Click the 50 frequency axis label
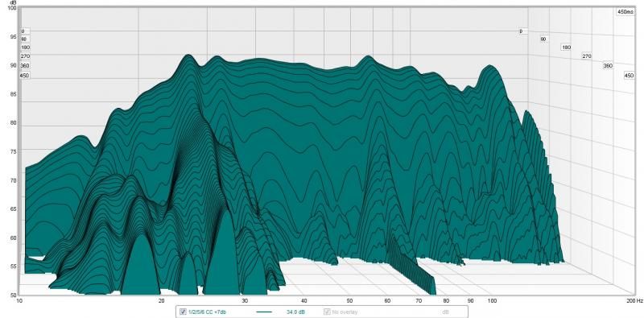This screenshot has width=644, height=318. click(x=349, y=301)
